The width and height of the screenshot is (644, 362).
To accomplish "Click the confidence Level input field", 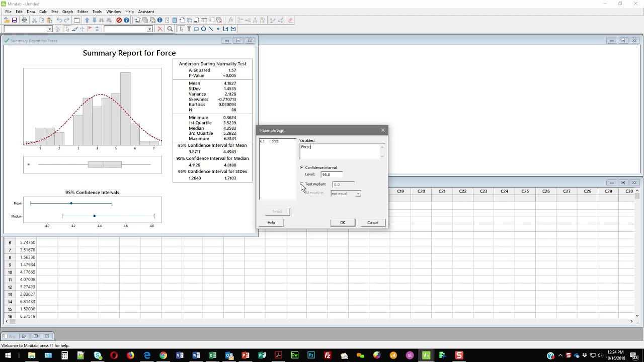I will coord(332,174).
